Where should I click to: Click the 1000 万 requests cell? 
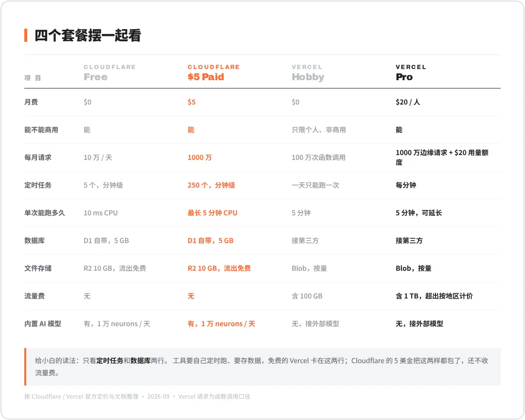[x=200, y=157]
